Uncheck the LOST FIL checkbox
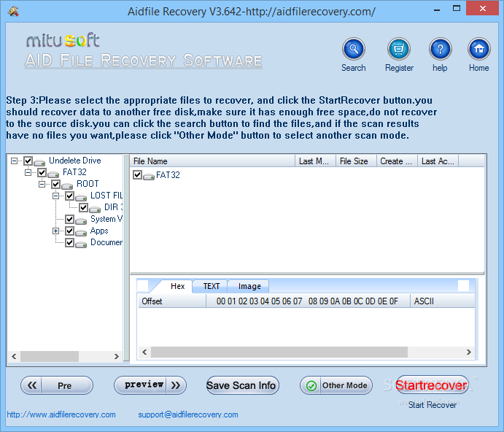The height and width of the screenshot is (432, 504). coord(69,196)
